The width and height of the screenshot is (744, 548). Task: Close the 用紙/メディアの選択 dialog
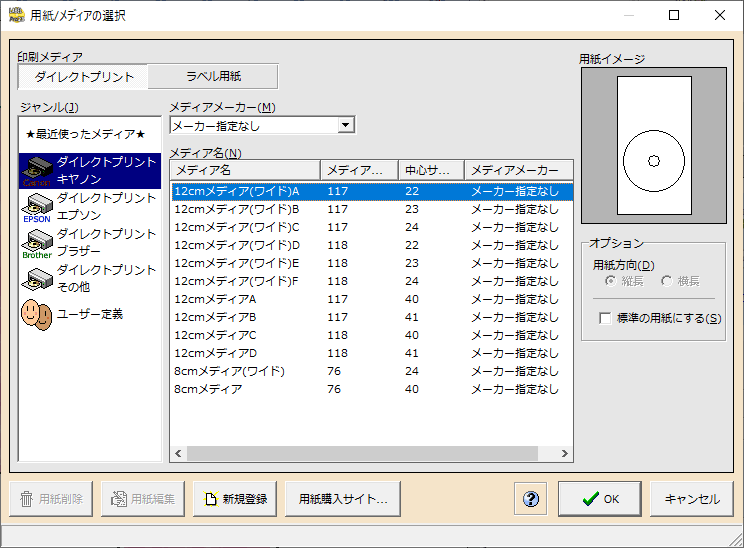click(720, 15)
